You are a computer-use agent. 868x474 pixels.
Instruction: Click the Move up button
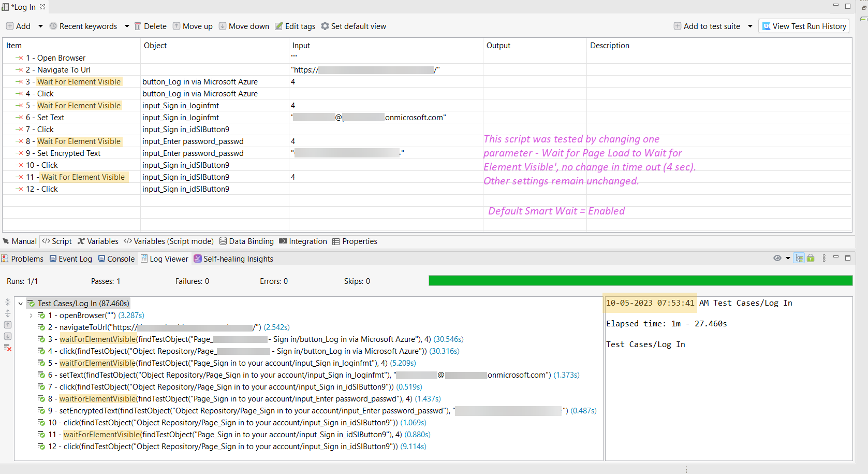coord(193,26)
